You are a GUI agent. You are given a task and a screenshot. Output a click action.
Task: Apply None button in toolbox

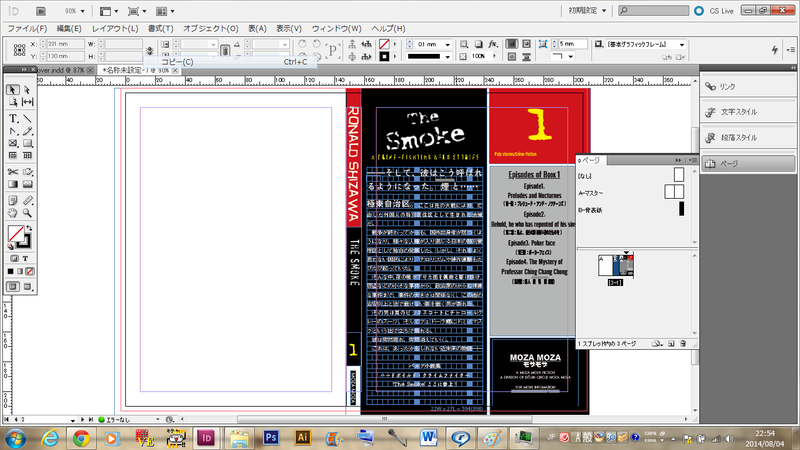click(x=30, y=271)
